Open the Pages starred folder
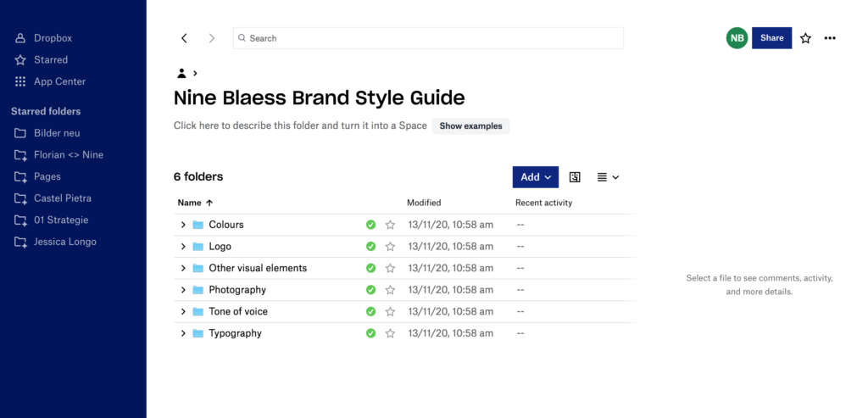 click(x=37, y=176)
